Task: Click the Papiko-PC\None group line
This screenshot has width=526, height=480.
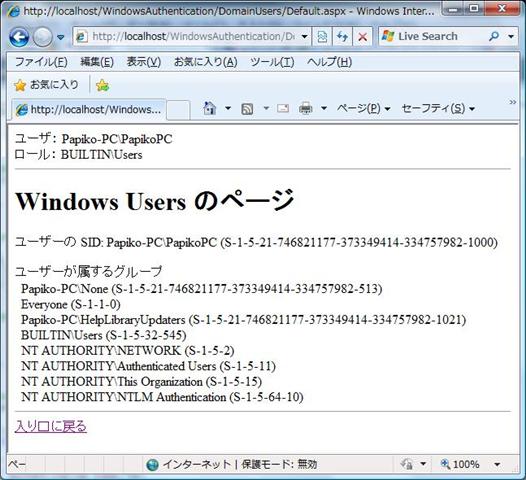Action: 202,289
